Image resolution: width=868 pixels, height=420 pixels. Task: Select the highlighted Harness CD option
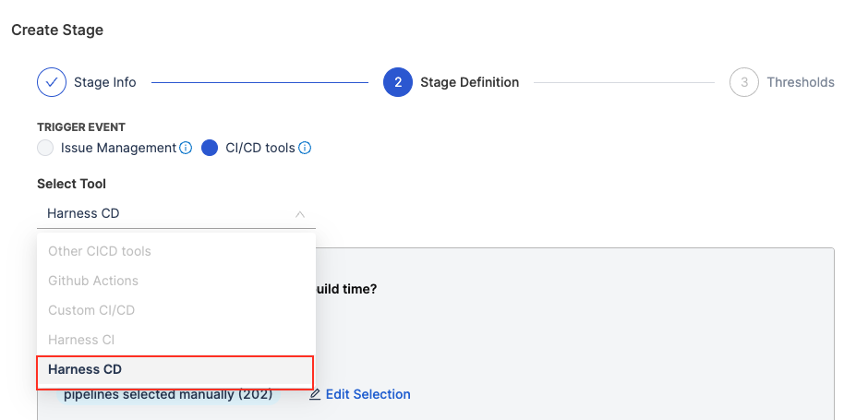coord(85,369)
